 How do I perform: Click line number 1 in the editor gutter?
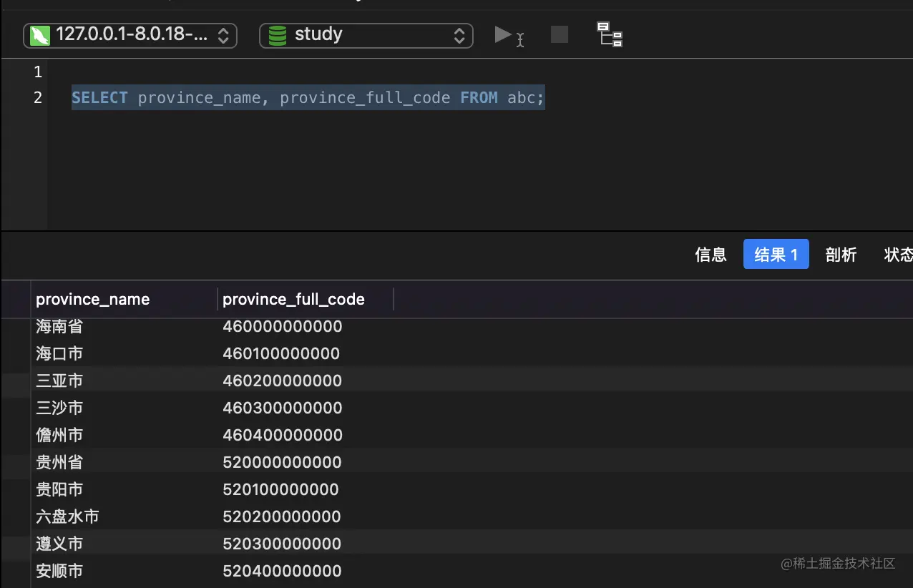38,72
